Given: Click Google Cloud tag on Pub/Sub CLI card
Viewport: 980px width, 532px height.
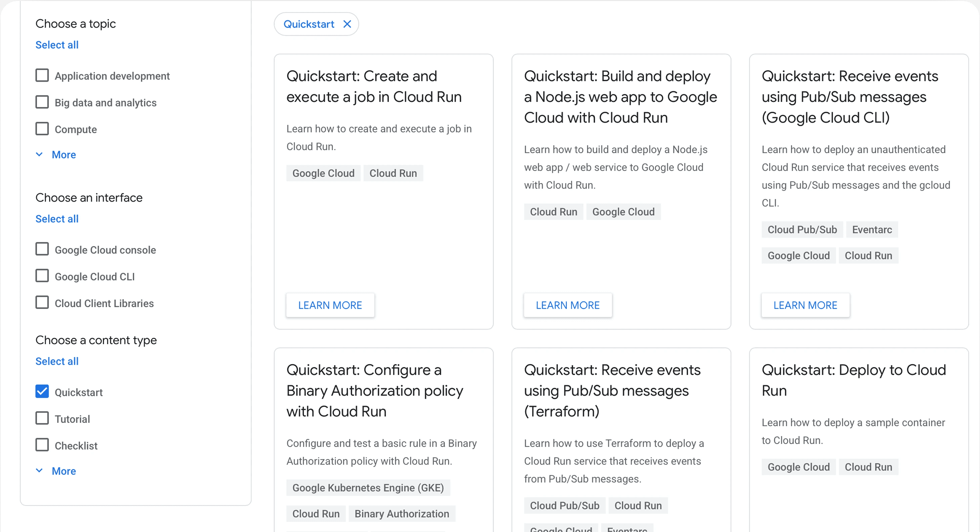Looking at the screenshot, I should pos(798,256).
